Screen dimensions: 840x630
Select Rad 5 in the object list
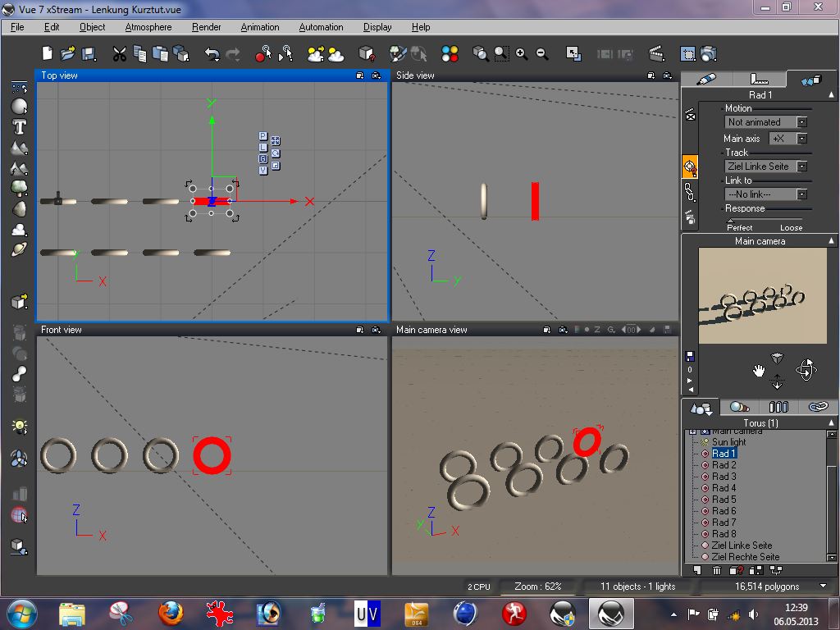[x=724, y=500]
